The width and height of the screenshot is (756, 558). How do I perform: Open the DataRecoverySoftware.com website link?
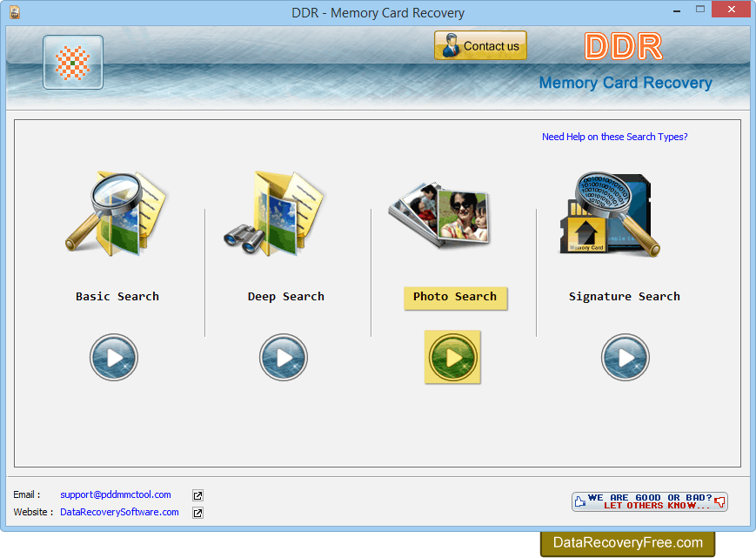point(119,512)
